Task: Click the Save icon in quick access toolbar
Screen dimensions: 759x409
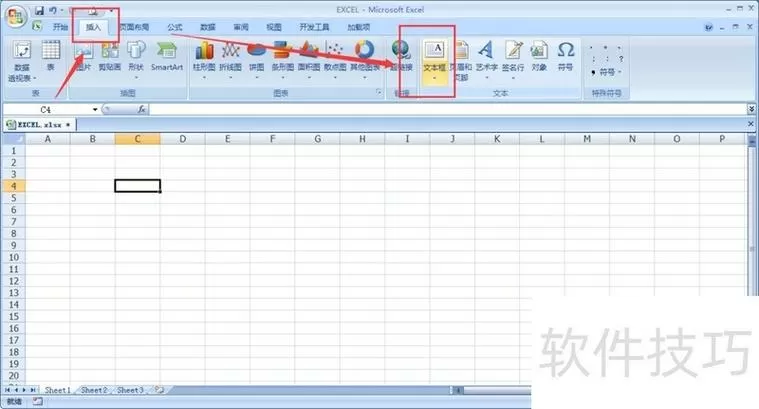Action: click(40, 10)
